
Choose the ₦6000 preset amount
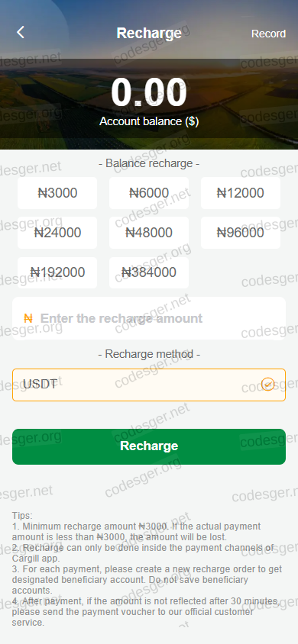pyautogui.click(x=149, y=193)
